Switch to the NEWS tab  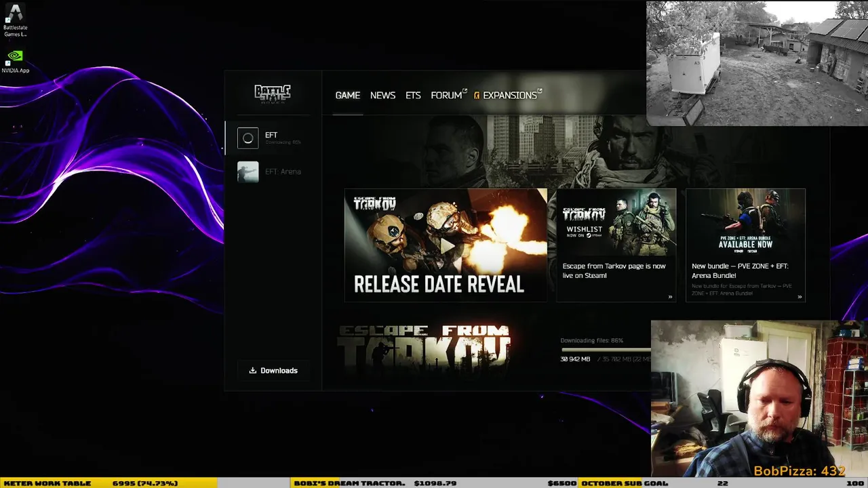(382, 96)
